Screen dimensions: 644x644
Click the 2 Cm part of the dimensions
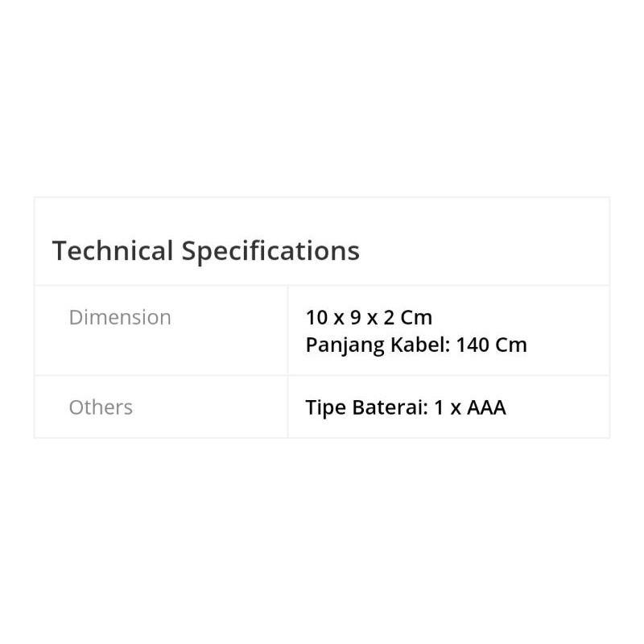[411, 317]
